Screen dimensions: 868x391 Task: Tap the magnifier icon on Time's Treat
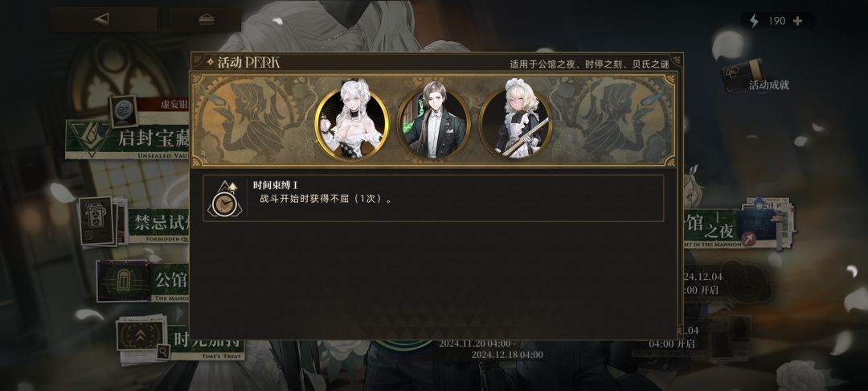point(163,351)
